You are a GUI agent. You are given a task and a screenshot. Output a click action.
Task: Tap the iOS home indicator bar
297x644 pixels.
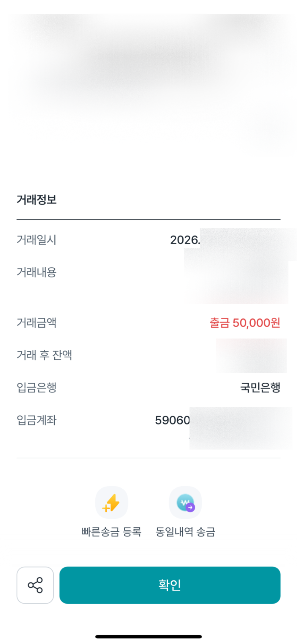click(148, 637)
